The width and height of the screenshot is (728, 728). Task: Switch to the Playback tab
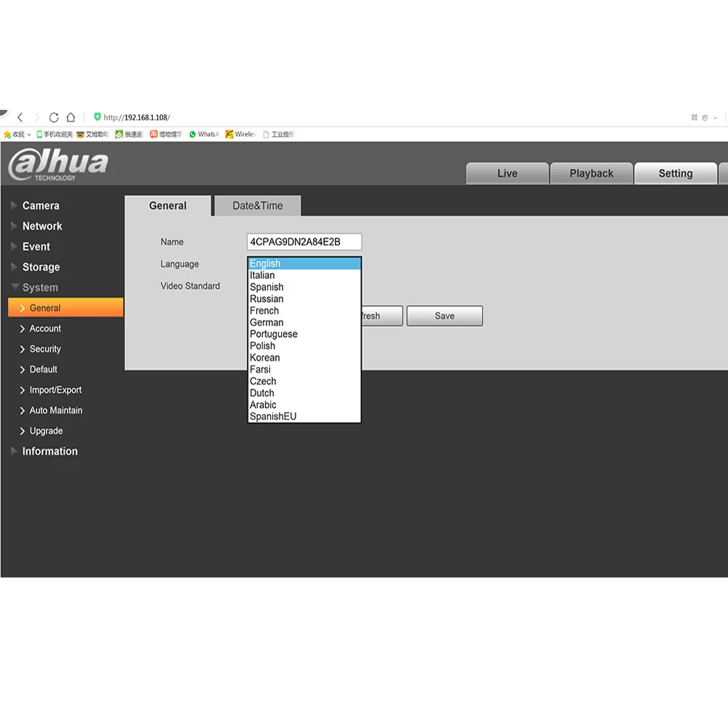[x=591, y=174]
